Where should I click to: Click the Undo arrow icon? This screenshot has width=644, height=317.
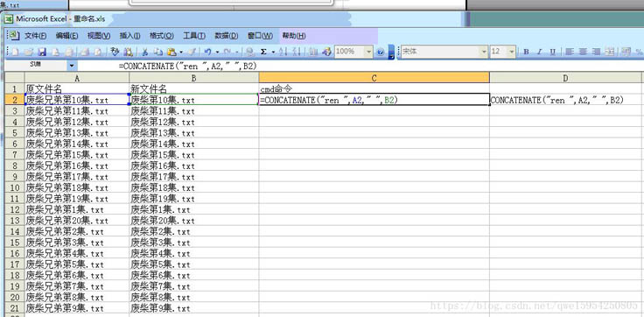[x=208, y=52]
